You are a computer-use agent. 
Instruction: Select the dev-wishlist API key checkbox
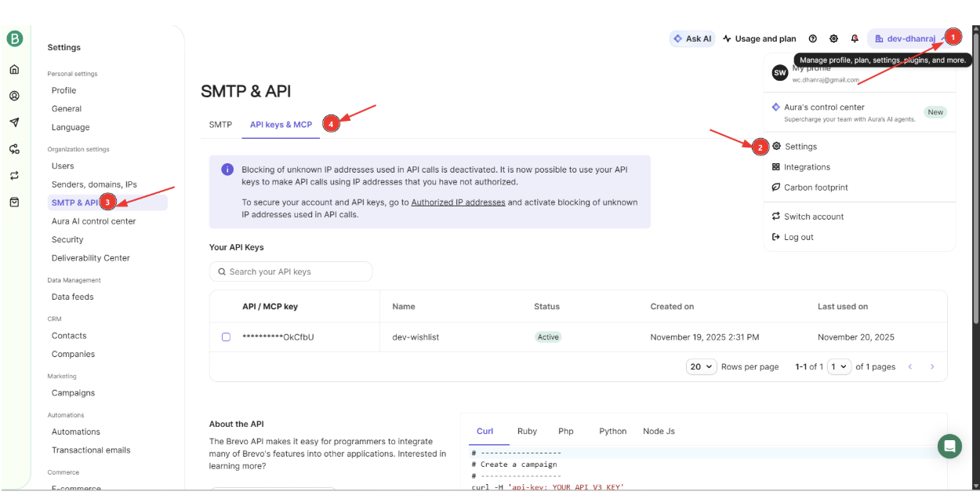click(x=226, y=337)
